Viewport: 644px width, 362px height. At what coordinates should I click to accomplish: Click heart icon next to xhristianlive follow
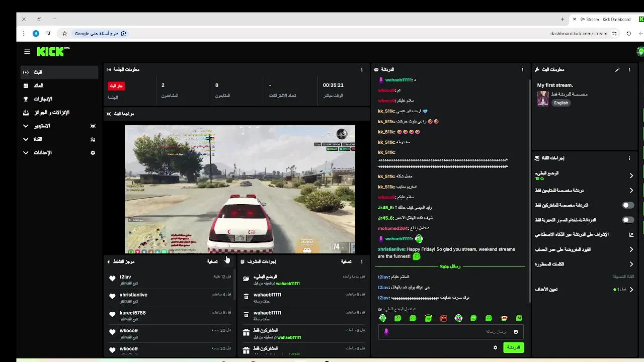click(112, 296)
